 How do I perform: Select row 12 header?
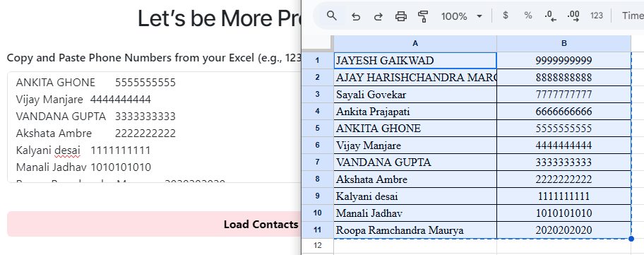317,246
